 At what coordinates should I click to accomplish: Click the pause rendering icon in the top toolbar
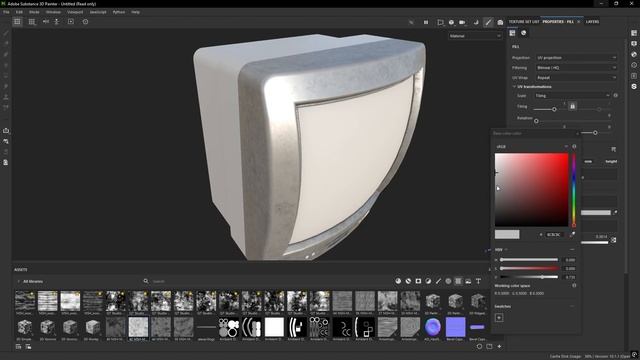[x=426, y=22]
